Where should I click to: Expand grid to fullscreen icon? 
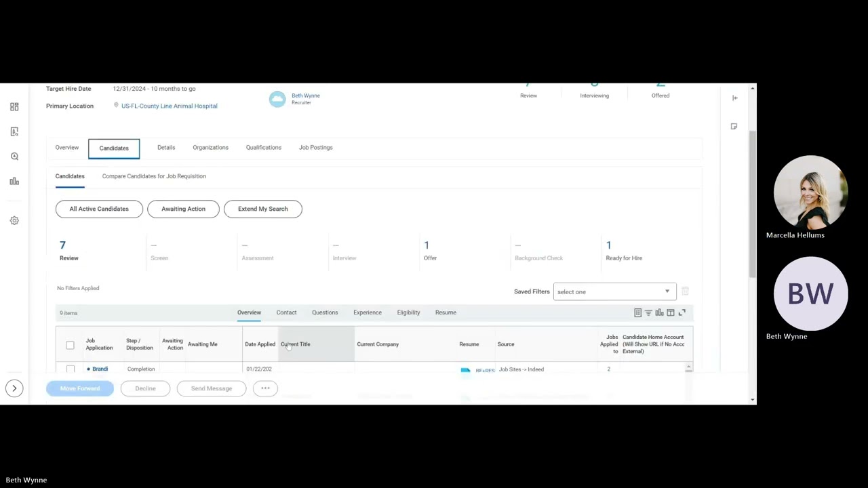pyautogui.click(x=682, y=312)
